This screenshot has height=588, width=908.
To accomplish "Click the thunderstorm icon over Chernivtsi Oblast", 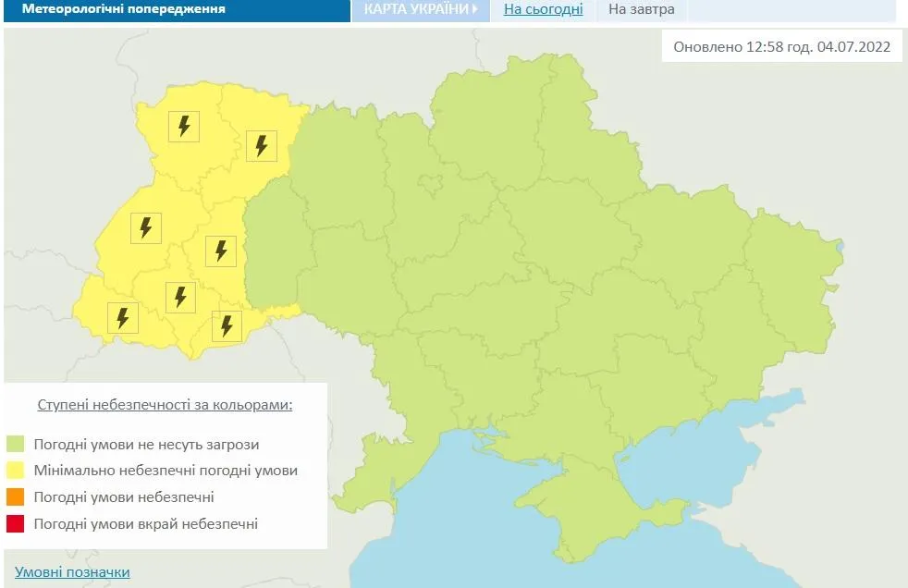I will click(225, 325).
